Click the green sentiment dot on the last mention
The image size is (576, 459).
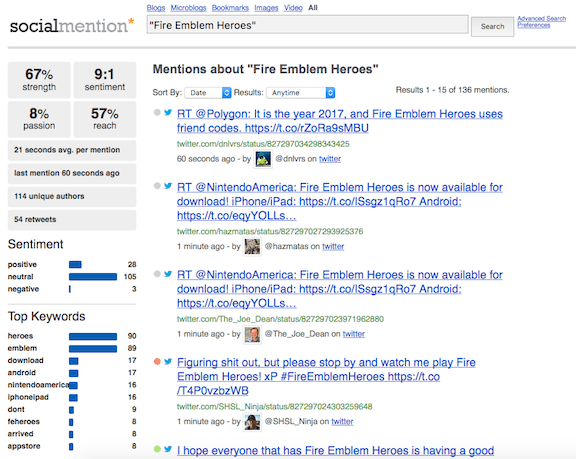tap(157, 449)
